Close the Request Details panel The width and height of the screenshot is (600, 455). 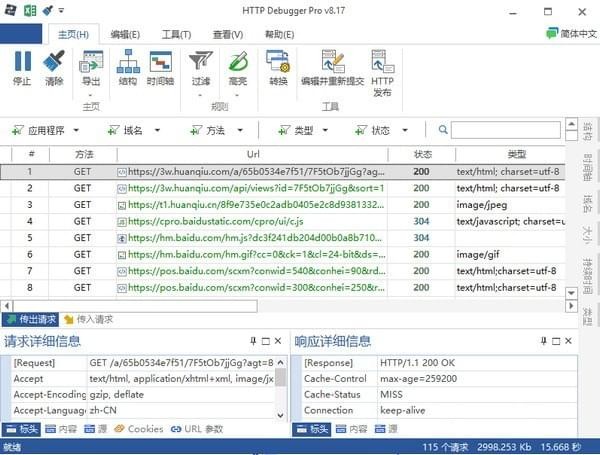(278, 341)
